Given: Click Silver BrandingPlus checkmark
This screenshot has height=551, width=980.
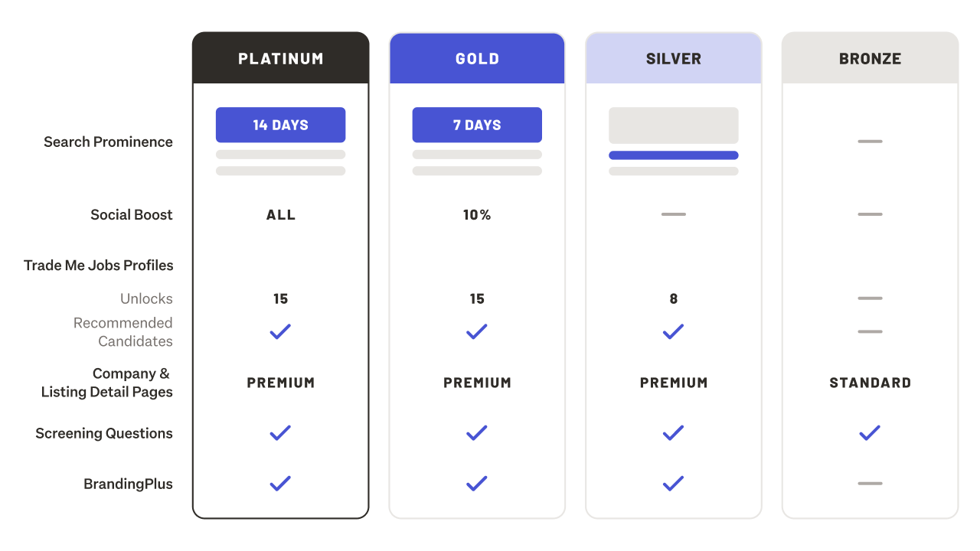Looking at the screenshot, I should tap(673, 484).
